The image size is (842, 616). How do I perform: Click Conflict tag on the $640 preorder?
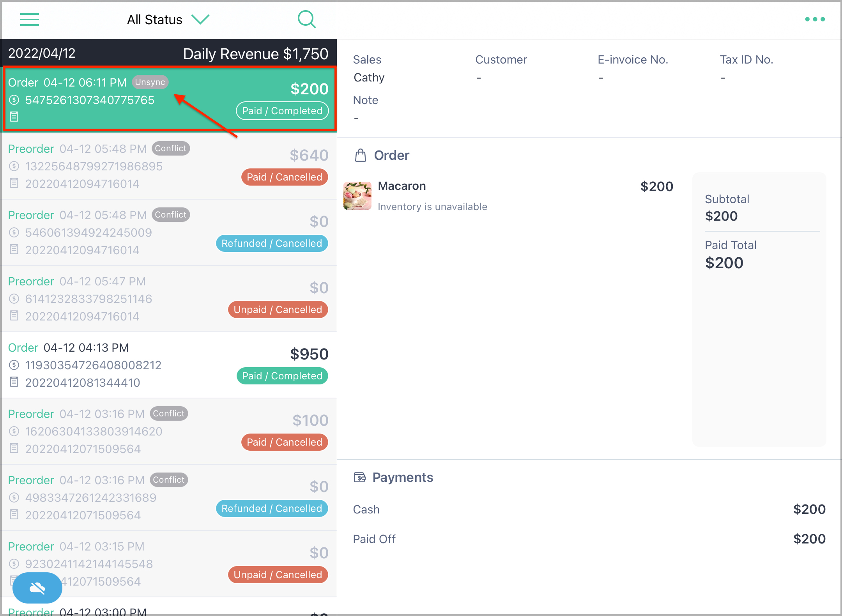coord(171,149)
